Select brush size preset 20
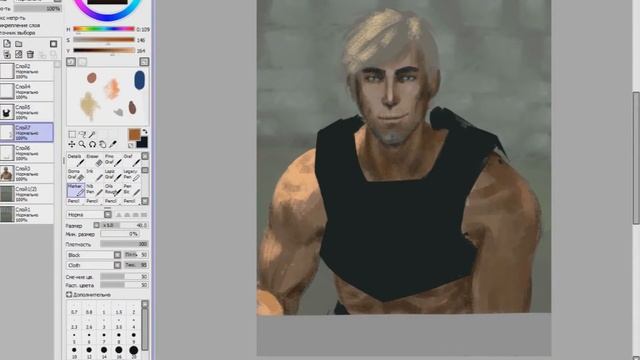This screenshot has width=640, height=360. click(x=133, y=352)
